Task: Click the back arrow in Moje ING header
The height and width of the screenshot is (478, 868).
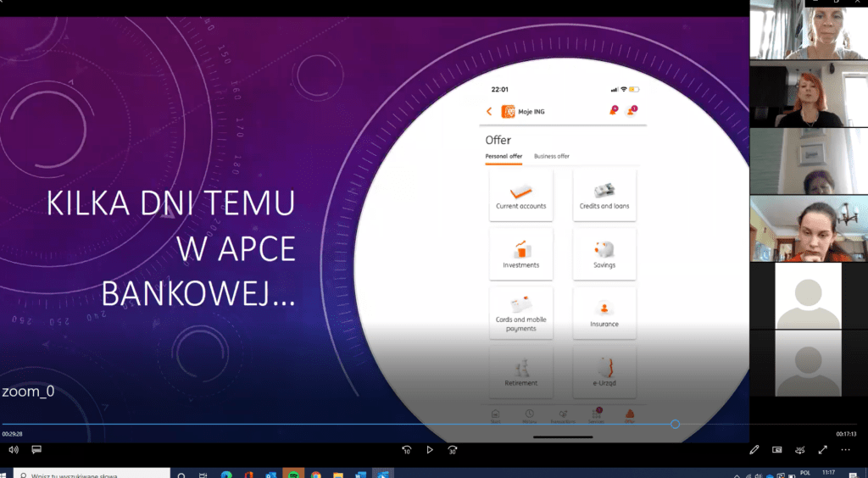Action: tap(489, 111)
